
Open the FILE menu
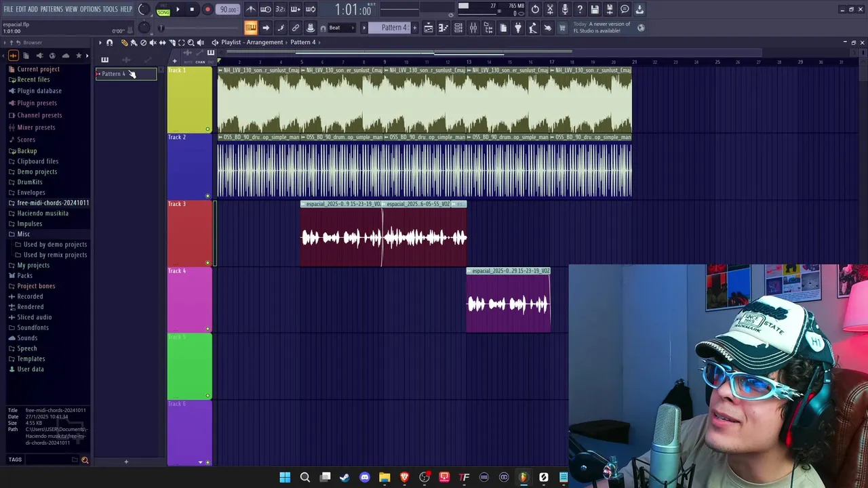click(x=8, y=9)
